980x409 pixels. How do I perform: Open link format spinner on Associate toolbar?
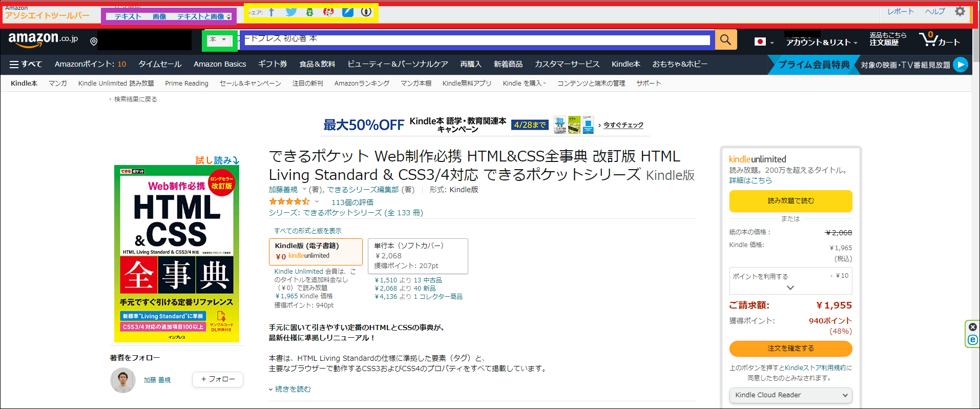pos(228,17)
